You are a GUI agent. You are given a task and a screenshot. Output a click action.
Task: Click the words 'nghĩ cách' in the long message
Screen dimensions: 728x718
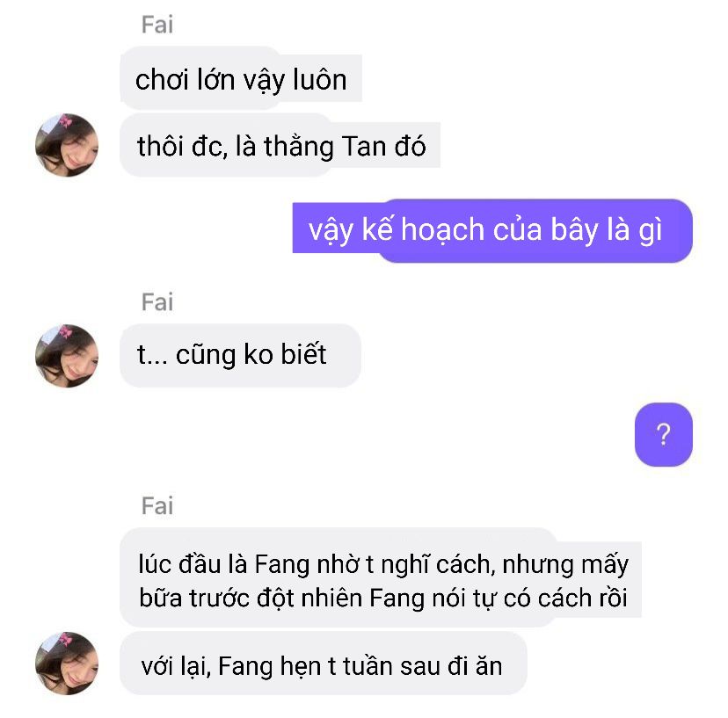pyautogui.click(x=435, y=565)
